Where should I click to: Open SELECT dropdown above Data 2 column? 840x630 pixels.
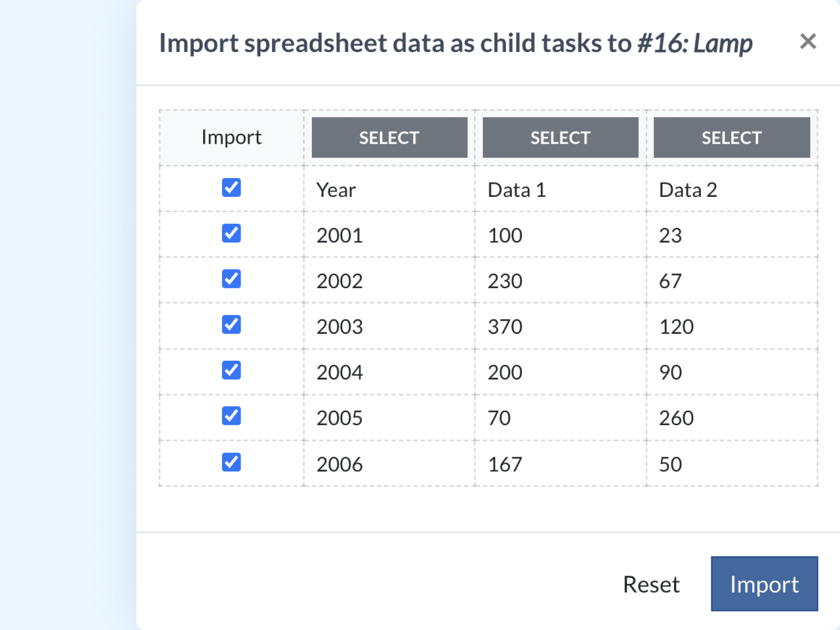coord(731,138)
